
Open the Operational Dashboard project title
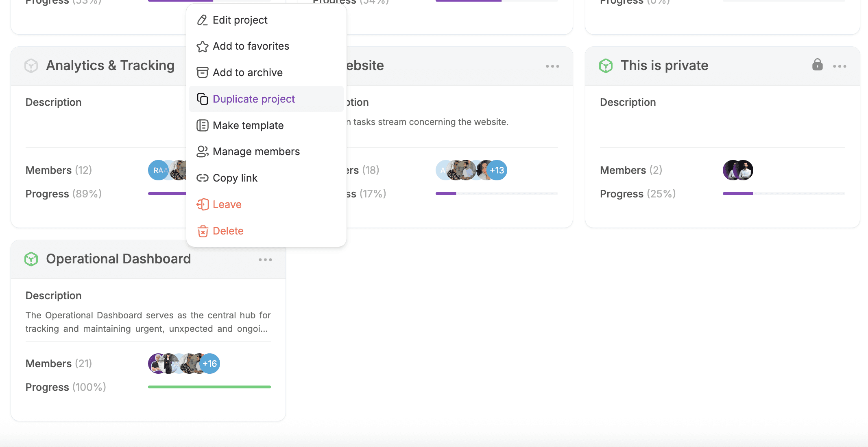coord(118,259)
